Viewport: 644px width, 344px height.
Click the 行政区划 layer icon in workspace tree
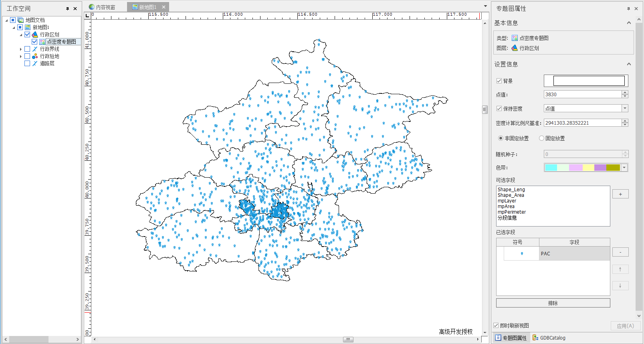click(35, 34)
